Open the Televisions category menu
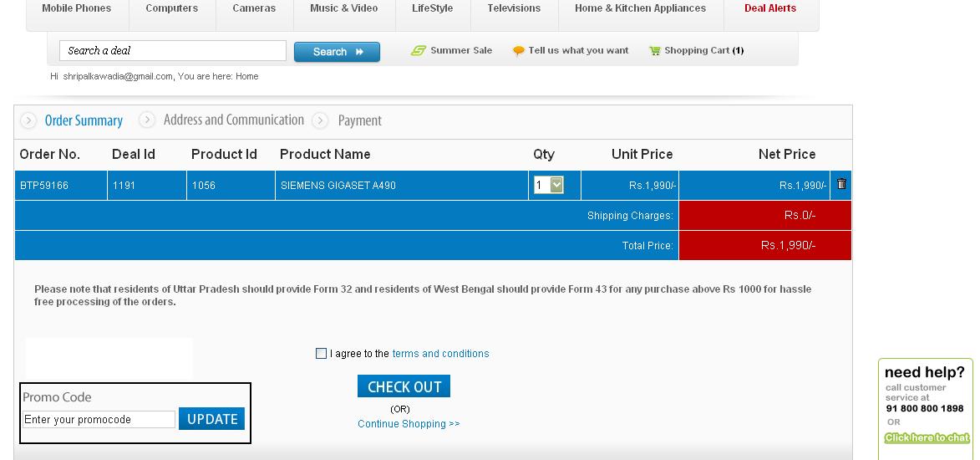Viewport: 980px width, 460px height. [x=514, y=8]
